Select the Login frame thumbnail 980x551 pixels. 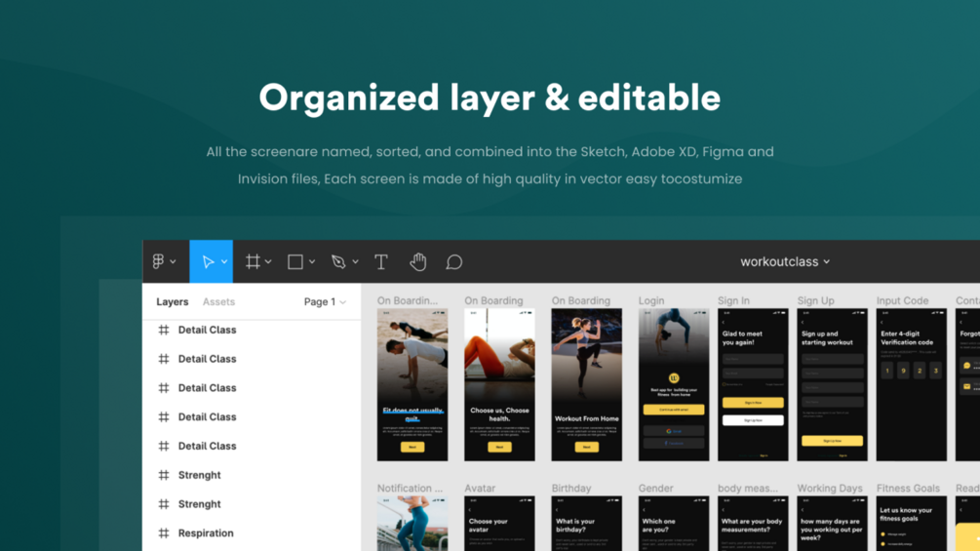(674, 385)
